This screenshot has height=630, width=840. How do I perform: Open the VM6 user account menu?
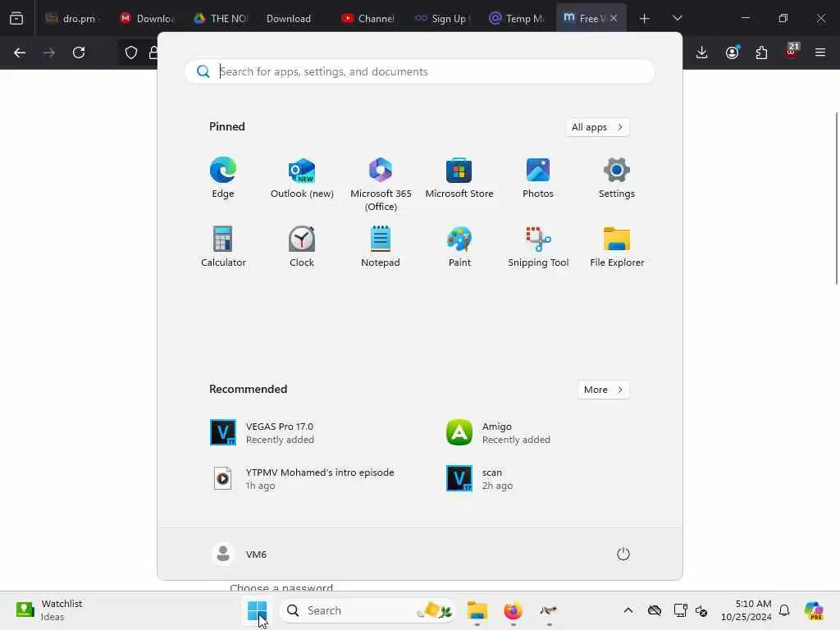(240, 554)
